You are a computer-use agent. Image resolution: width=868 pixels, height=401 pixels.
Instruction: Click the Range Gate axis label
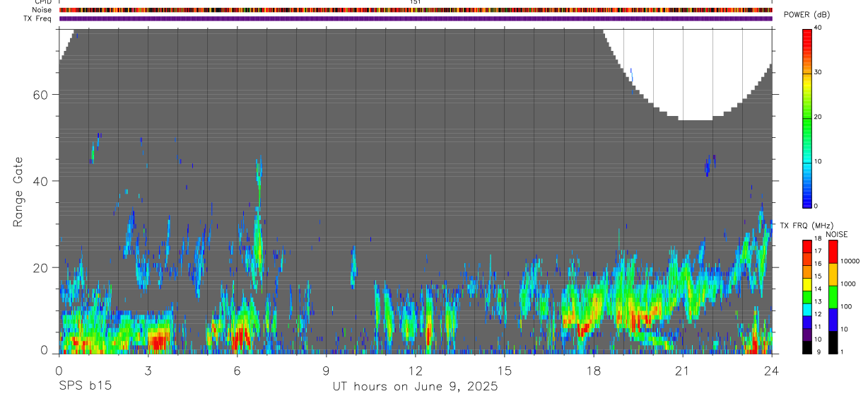19,192
